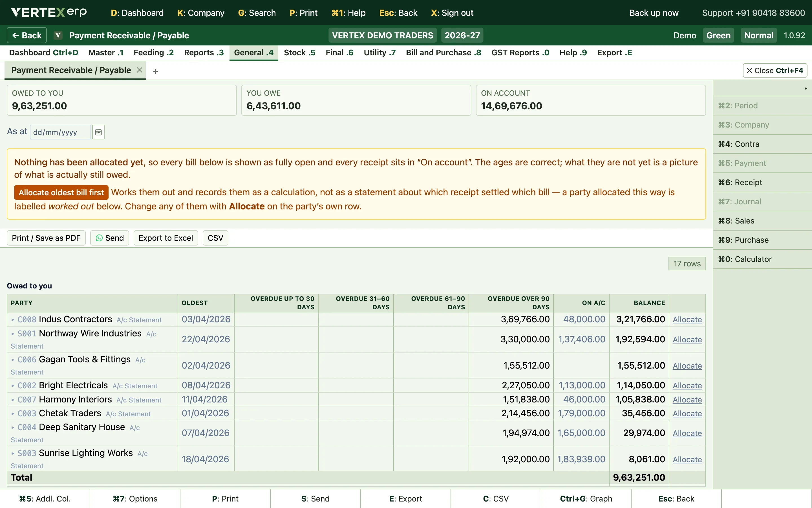Click Ctrl+G Graph in the bottom bar
Viewport: 812px width, 508px height.
(x=586, y=499)
